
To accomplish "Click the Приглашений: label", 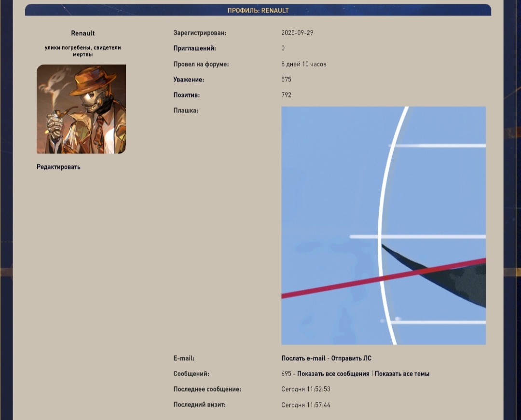I will pyautogui.click(x=195, y=48).
